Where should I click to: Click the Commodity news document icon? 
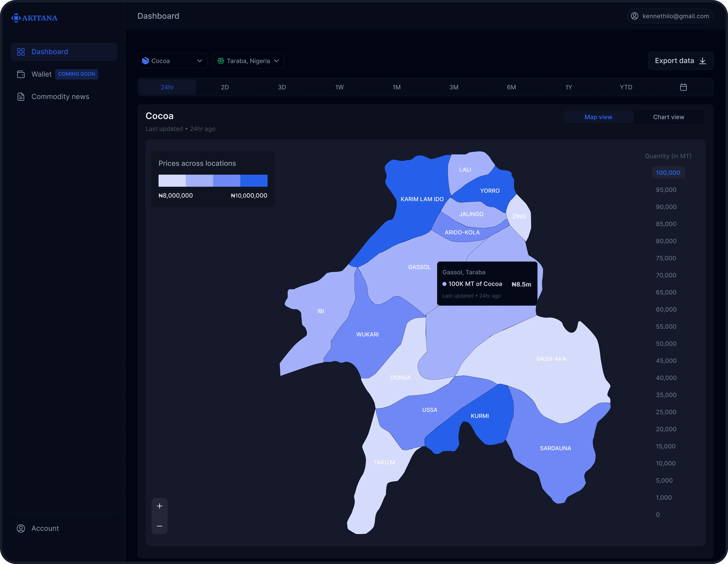coord(21,97)
